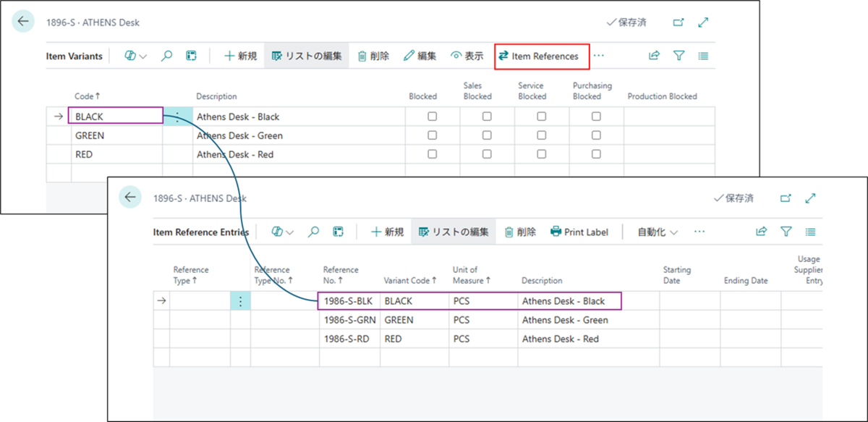Expand Item Reference Entries to full screen
This screenshot has height=422, width=868.
[810, 198]
